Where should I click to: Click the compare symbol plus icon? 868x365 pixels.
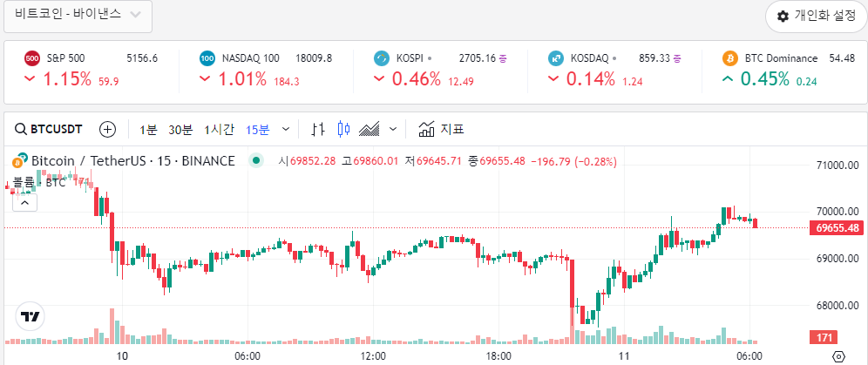point(108,129)
